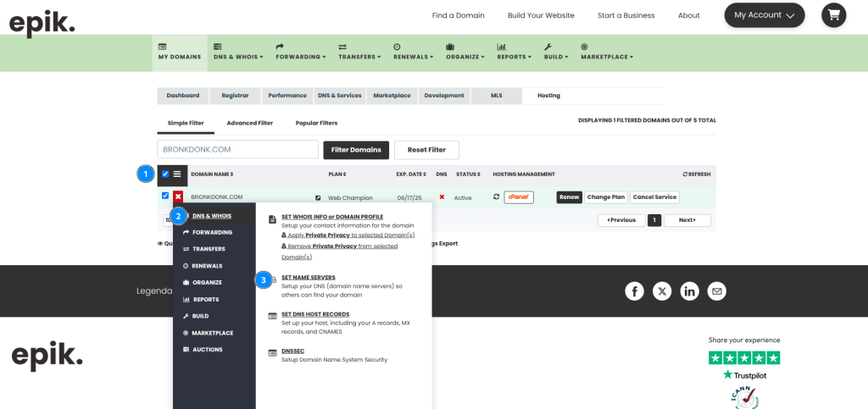Click the Trustpilot logo
This screenshot has width=868, height=409.
coord(744,375)
